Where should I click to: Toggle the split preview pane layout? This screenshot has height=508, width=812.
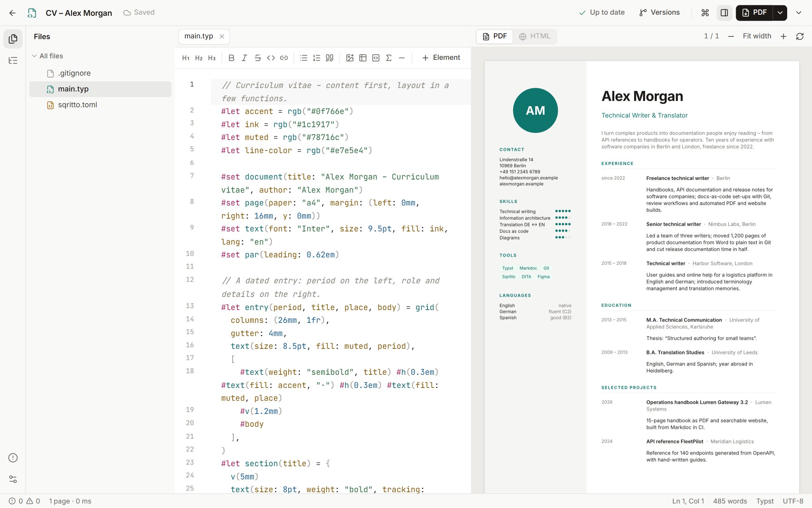tap(724, 13)
